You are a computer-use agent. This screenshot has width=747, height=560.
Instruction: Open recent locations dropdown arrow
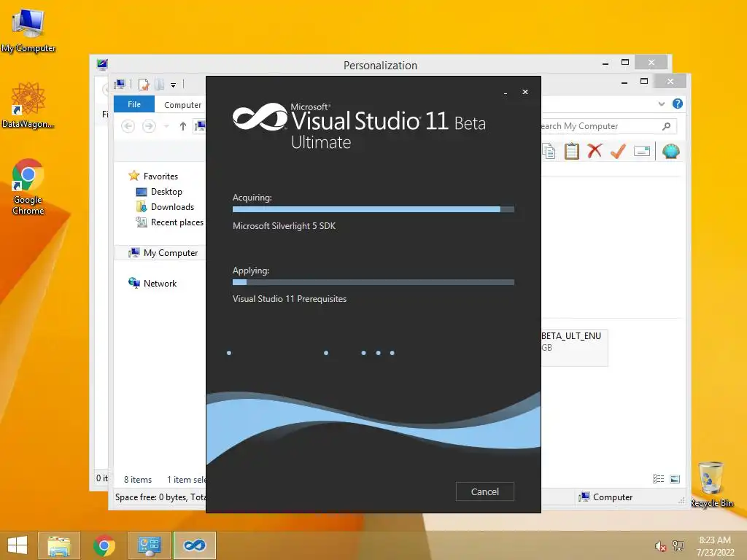pos(166,126)
